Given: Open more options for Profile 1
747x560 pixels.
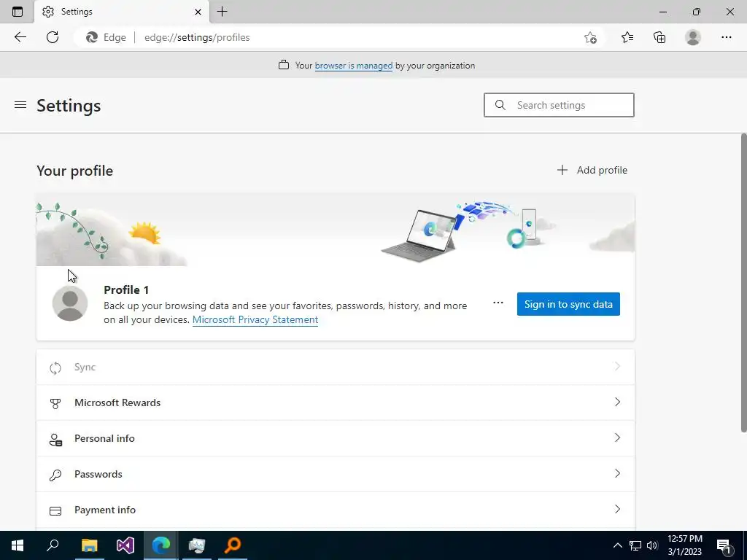Looking at the screenshot, I should pos(498,303).
